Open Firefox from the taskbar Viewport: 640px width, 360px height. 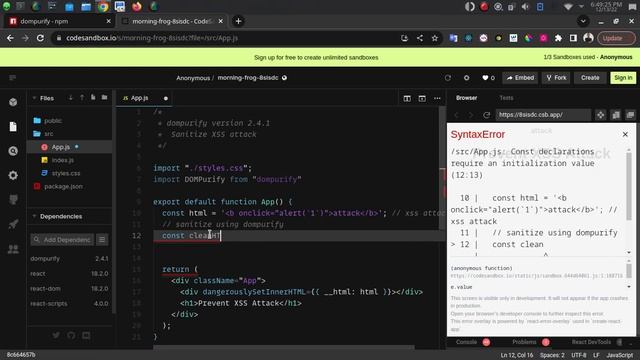(137, 7)
